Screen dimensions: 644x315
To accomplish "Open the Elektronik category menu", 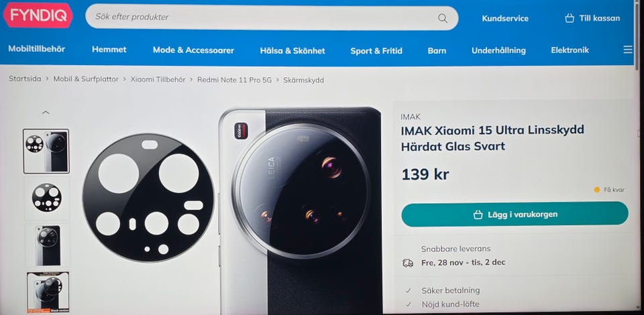I will pos(570,50).
